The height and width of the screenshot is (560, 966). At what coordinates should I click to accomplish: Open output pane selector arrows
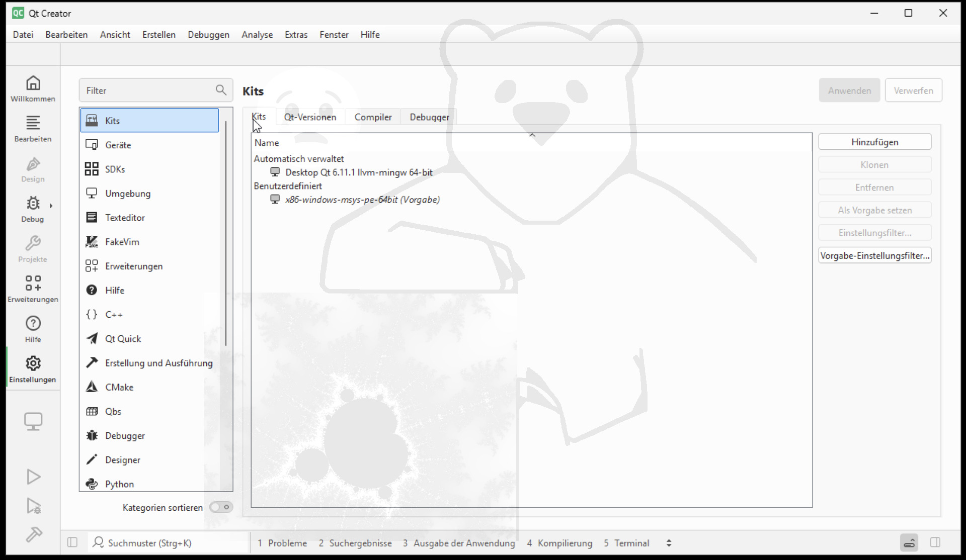(669, 543)
